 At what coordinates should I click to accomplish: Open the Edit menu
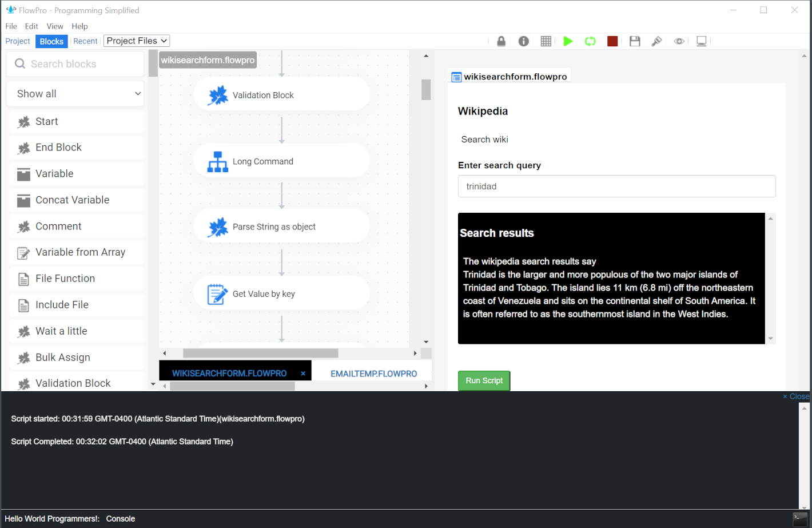coord(31,26)
